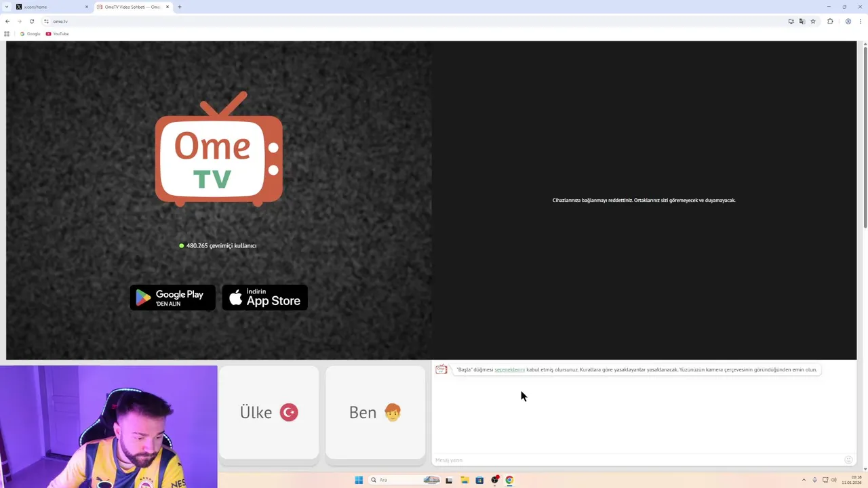Click the OmeTV television logo

pyautogui.click(x=219, y=148)
